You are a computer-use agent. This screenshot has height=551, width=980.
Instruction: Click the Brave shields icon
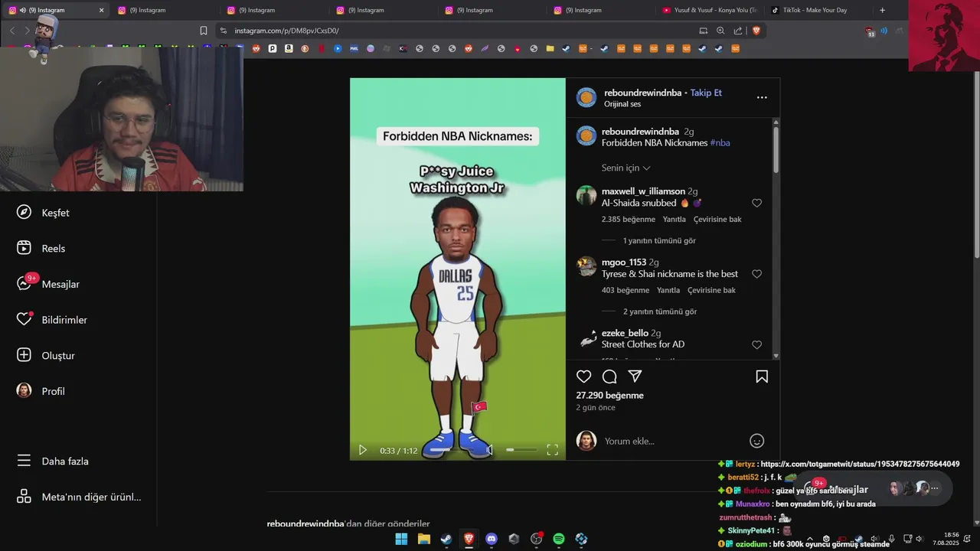756,31
